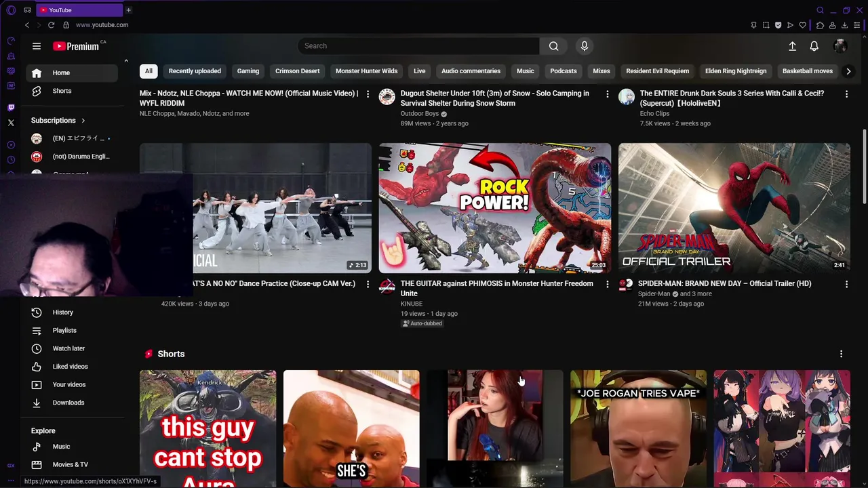Open the account avatar menu
Image resolution: width=868 pixels, height=488 pixels.
tap(840, 46)
